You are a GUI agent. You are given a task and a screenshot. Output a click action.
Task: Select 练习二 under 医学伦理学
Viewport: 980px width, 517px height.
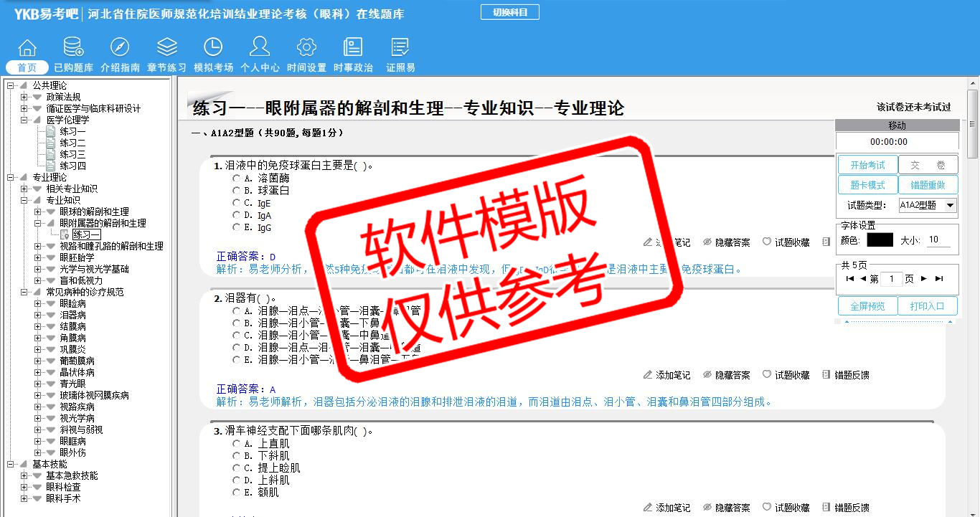point(72,143)
